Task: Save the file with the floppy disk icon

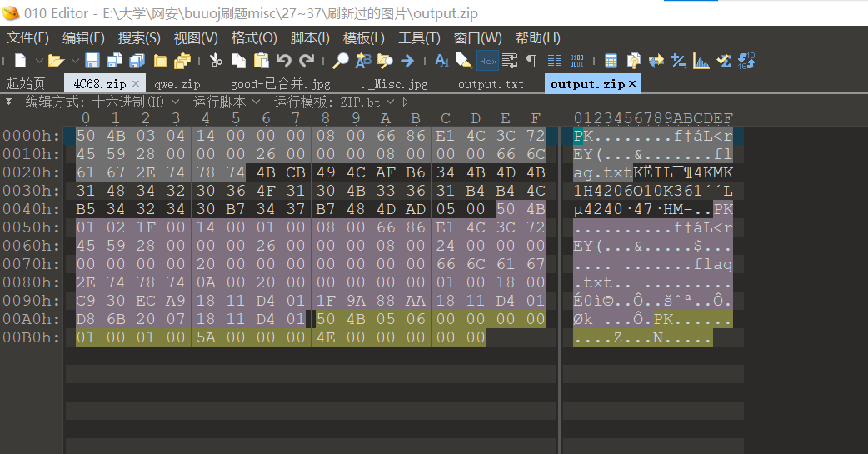Action: [x=92, y=60]
